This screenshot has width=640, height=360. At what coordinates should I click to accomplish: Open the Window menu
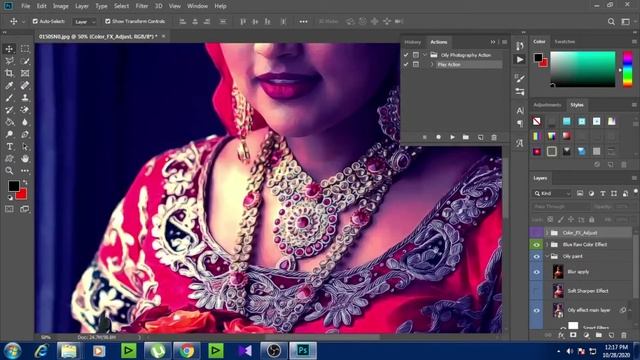pos(197,6)
